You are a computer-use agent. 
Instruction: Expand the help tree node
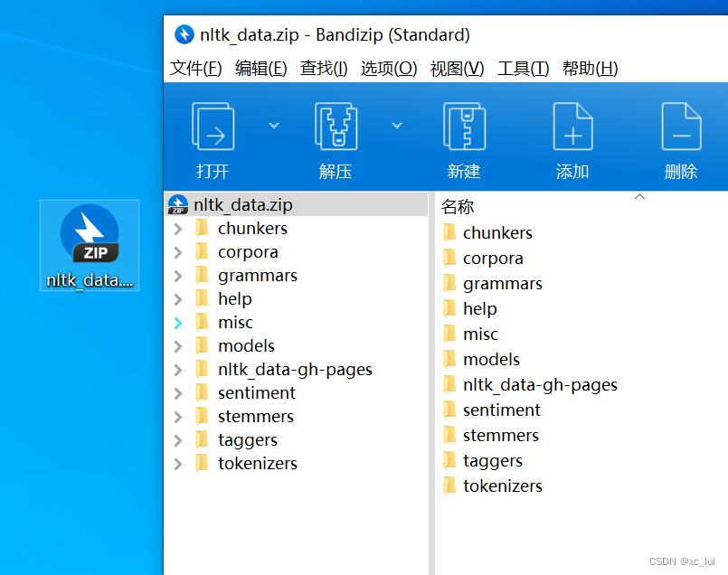tap(178, 299)
